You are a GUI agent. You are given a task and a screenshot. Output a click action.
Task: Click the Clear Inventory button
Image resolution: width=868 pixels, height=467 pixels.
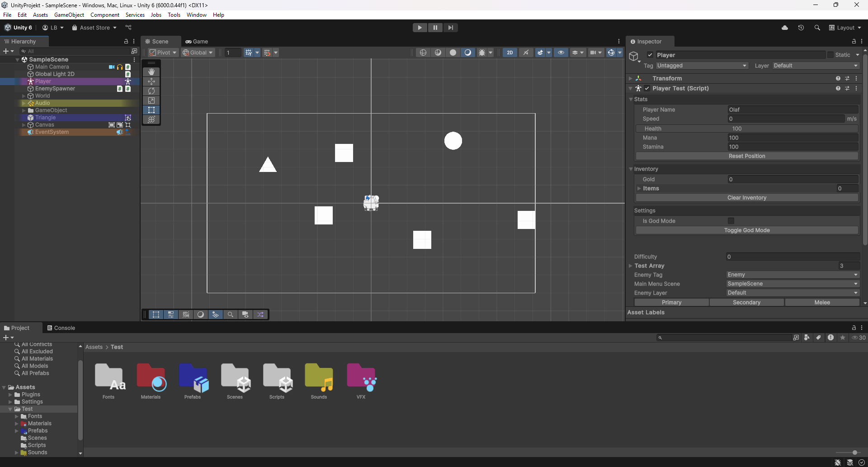[x=747, y=198]
